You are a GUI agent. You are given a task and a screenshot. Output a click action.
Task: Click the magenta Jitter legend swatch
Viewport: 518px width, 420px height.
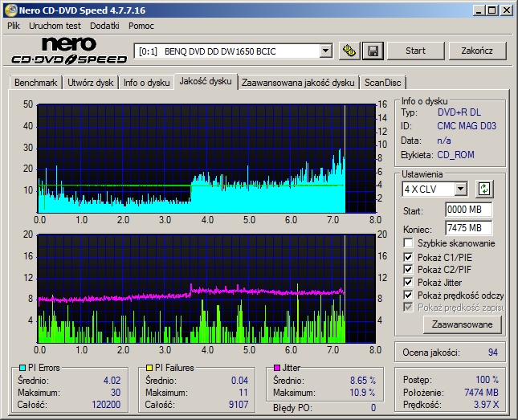click(x=277, y=368)
